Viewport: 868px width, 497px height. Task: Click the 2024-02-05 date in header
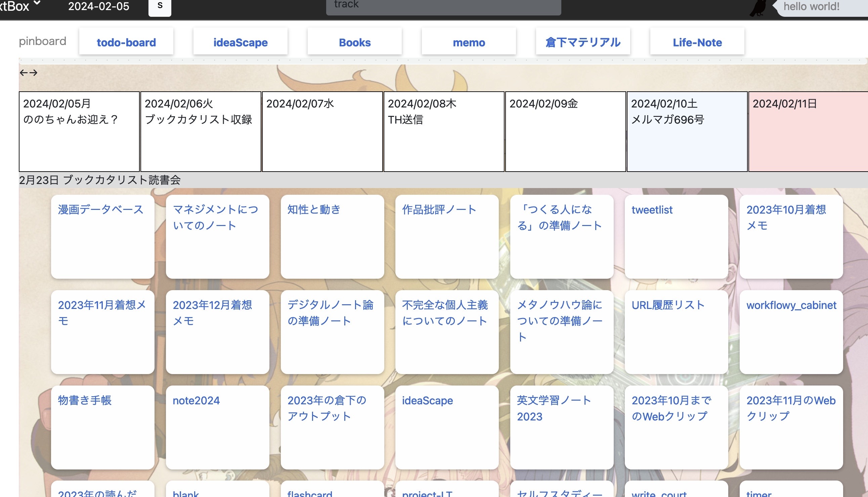pyautogui.click(x=99, y=6)
